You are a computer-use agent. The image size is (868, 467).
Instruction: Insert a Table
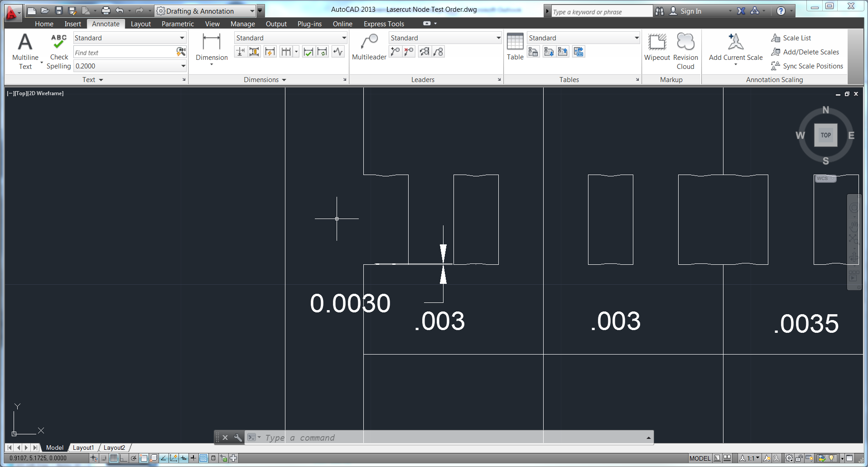(515, 47)
